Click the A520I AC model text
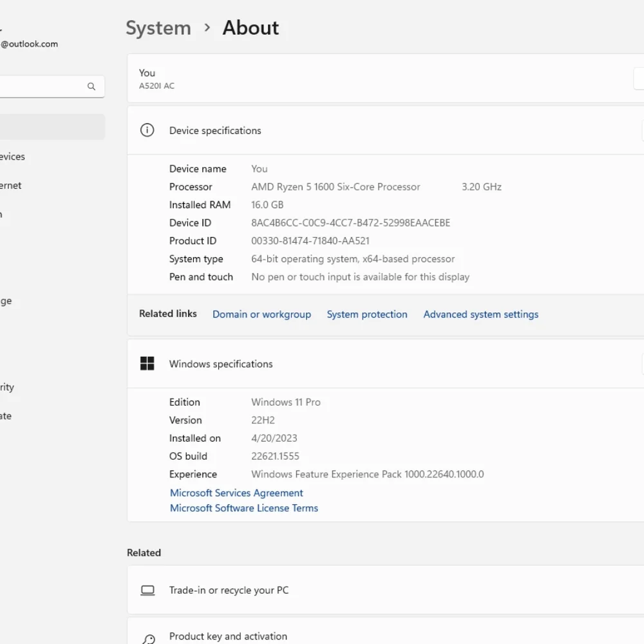Image resolution: width=644 pixels, height=644 pixels. coord(156,86)
